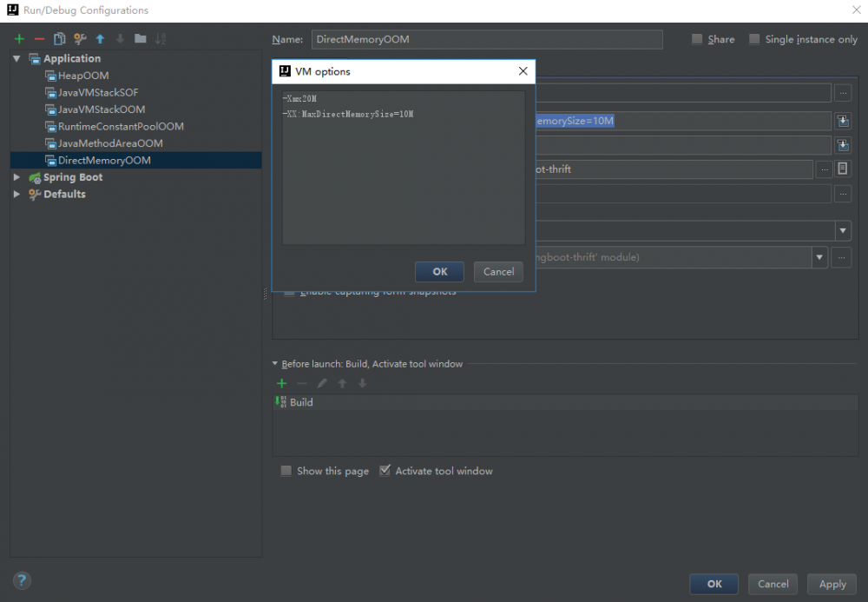
Task: Enable Single instance only checkbox
Action: pos(754,39)
